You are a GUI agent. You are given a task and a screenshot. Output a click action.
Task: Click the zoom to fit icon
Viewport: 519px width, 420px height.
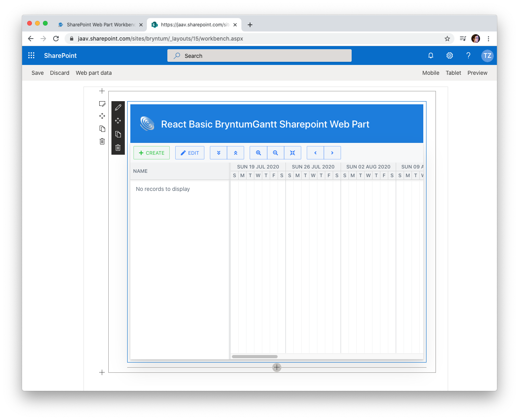pyautogui.click(x=293, y=153)
